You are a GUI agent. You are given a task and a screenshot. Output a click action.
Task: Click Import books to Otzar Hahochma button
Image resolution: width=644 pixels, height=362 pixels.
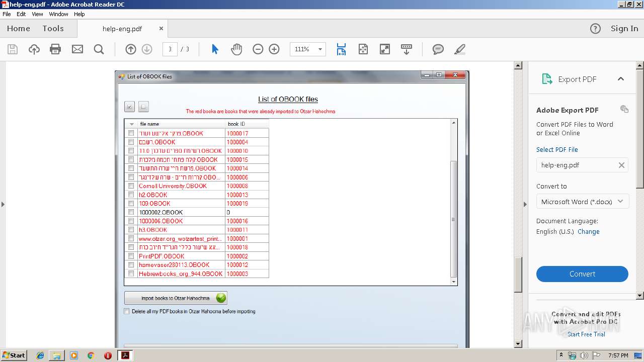pyautogui.click(x=176, y=298)
